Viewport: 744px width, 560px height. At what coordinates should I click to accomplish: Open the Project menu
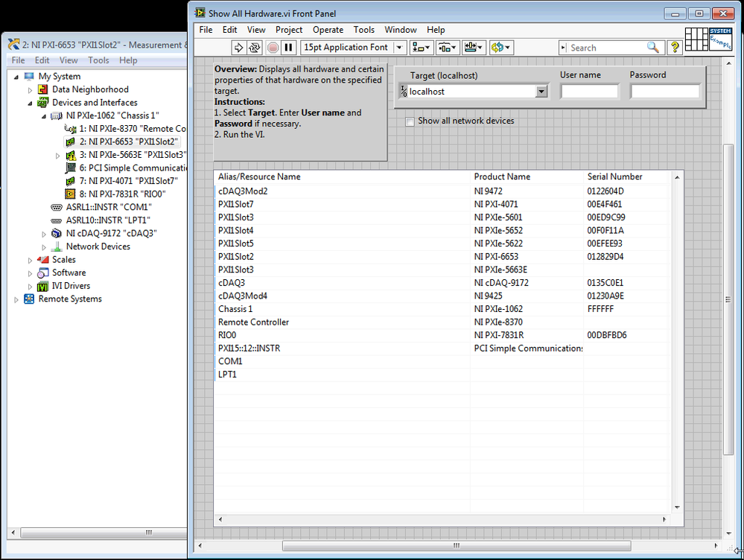point(288,30)
